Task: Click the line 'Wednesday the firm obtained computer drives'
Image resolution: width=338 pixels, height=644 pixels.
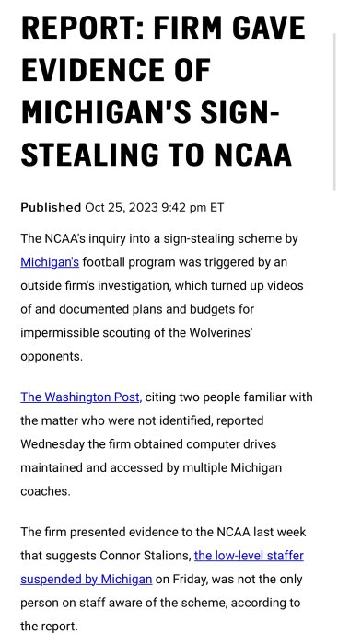Action: click(148, 444)
